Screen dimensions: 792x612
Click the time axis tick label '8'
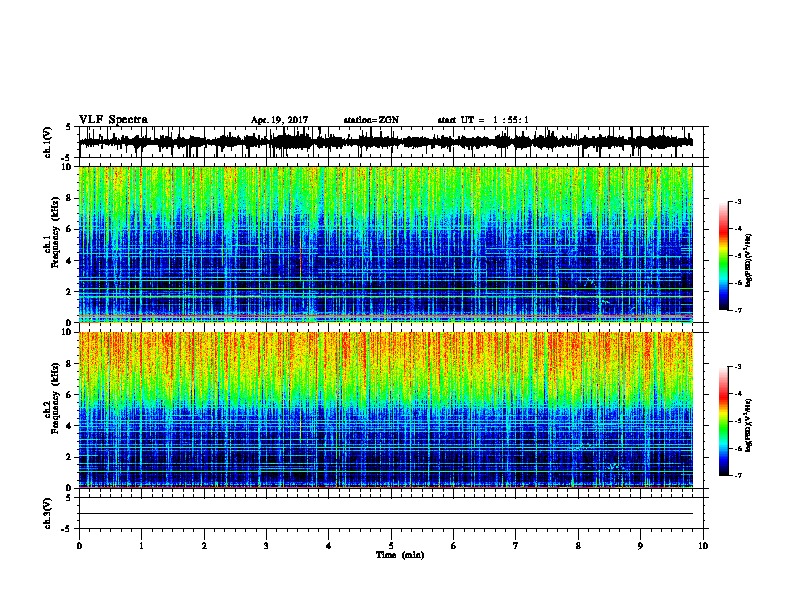(578, 546)
